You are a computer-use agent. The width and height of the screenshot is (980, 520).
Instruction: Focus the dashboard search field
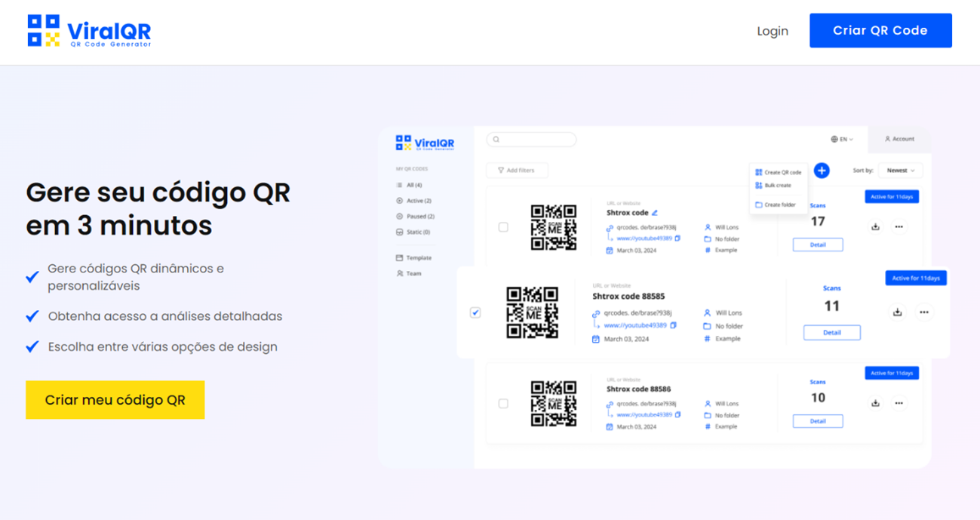tap(531, 139)
